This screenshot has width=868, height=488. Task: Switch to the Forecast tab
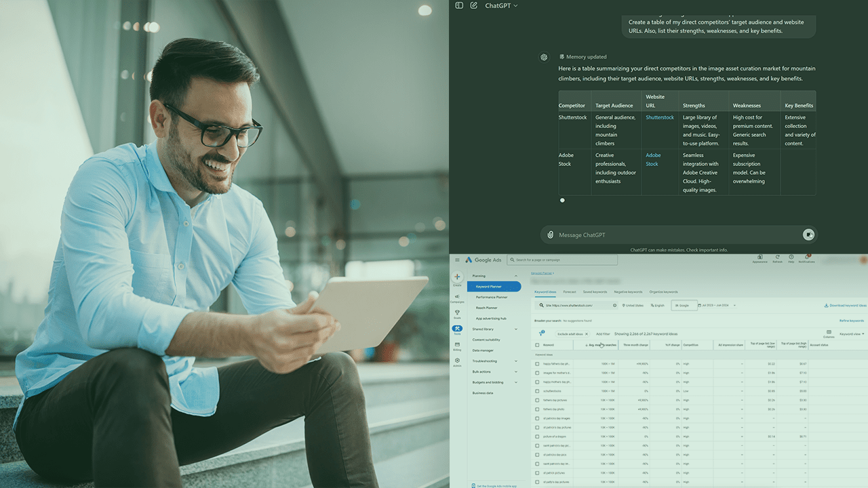(570, 292)
